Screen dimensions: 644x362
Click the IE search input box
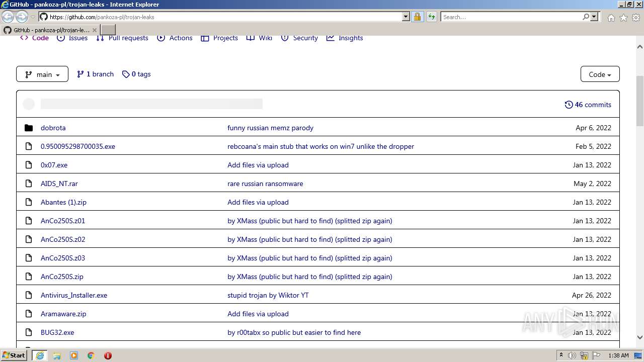pos(511,17)
